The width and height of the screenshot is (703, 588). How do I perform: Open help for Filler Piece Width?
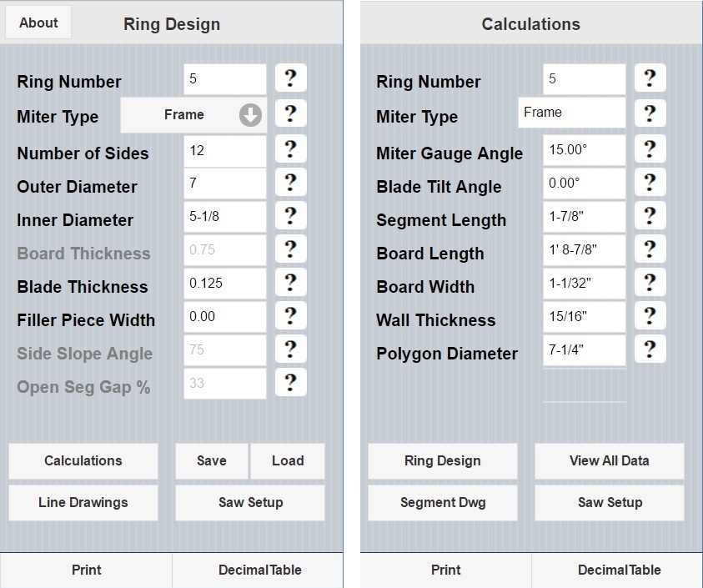[x=290, y=316]
